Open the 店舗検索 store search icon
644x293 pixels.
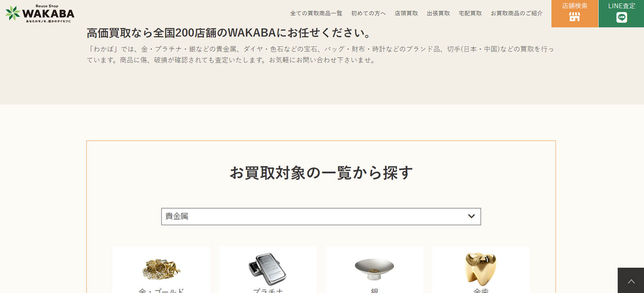coord(574,17)
